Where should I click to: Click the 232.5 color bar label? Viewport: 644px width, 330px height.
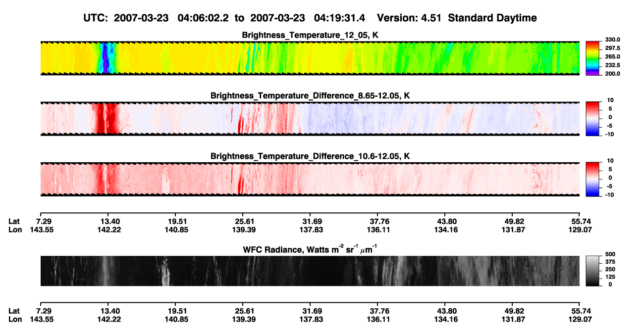coord(613,65)
